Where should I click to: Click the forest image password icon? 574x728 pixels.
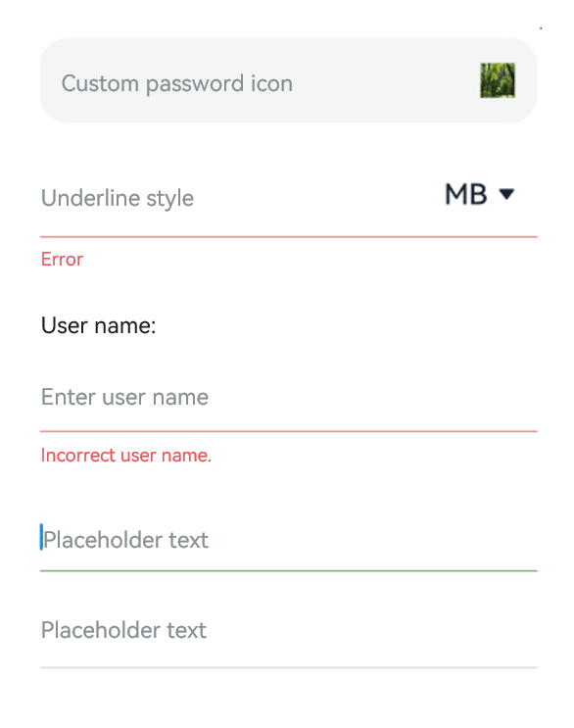coord(498,80)
